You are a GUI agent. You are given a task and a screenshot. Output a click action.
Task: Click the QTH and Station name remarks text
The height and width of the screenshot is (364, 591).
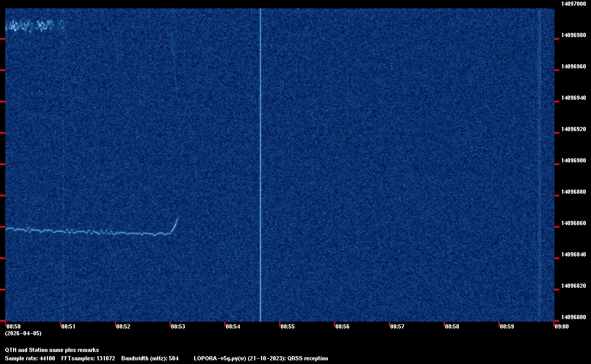[52, 350]
